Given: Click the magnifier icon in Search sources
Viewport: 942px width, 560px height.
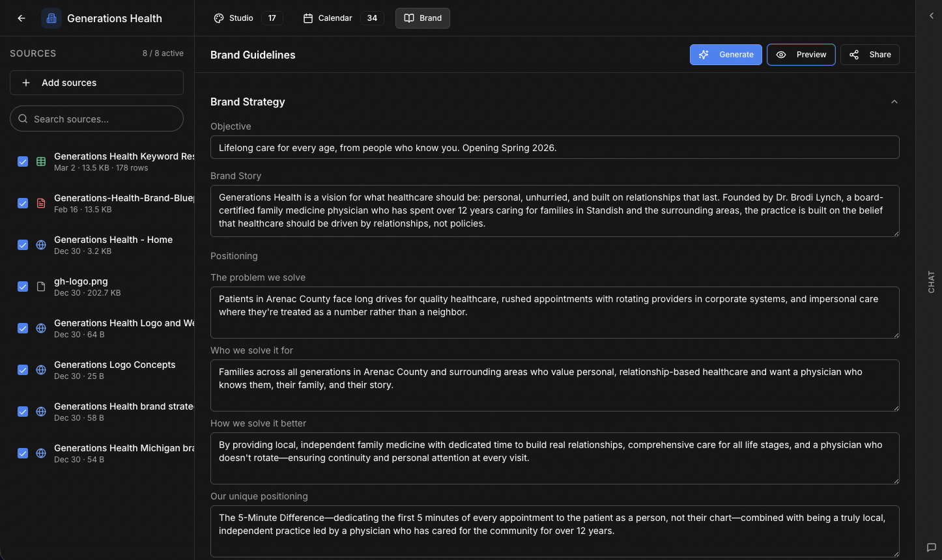Looking at the screenshot, I should coord(23,119).
